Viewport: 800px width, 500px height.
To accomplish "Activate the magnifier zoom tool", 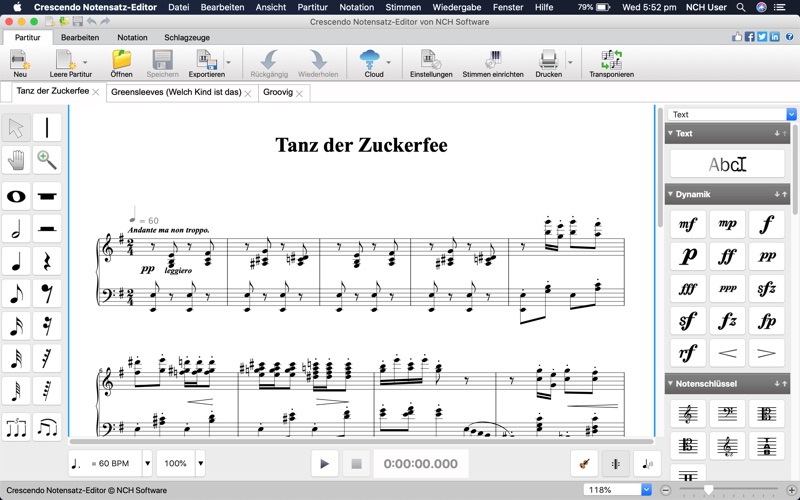I will pyautogui.click(x=47, y=160).
